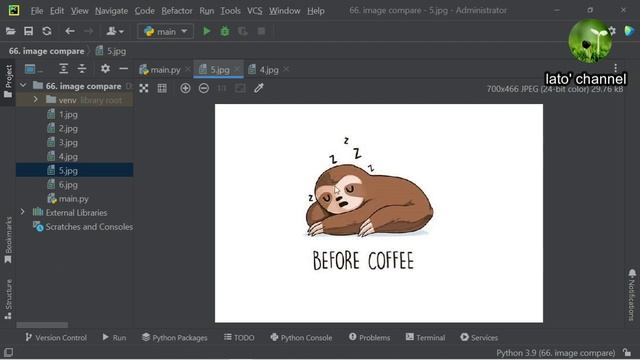Click the Fit Zoom to Window icon
This screenshot has width=640, height=360.
240,88
